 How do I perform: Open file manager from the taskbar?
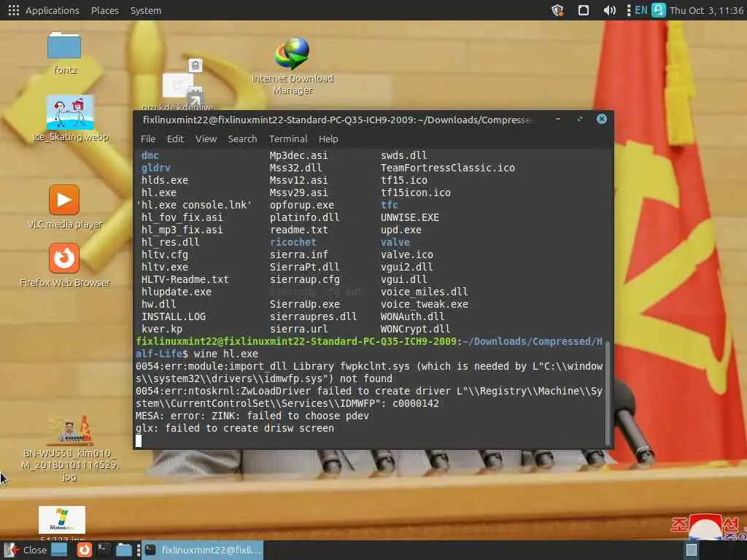click(x=124, y=550)
